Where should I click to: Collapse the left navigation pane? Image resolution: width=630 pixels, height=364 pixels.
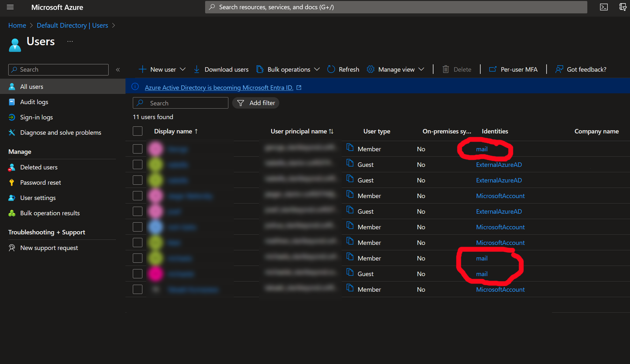[118, 69]
